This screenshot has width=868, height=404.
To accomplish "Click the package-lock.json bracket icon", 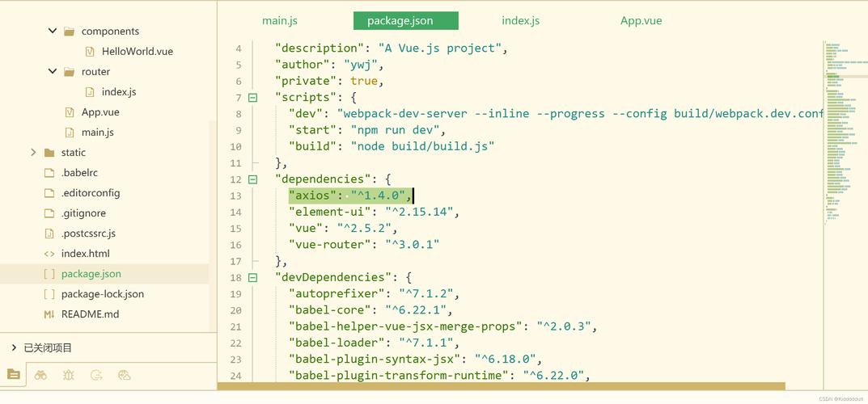I will pos(49,294).
